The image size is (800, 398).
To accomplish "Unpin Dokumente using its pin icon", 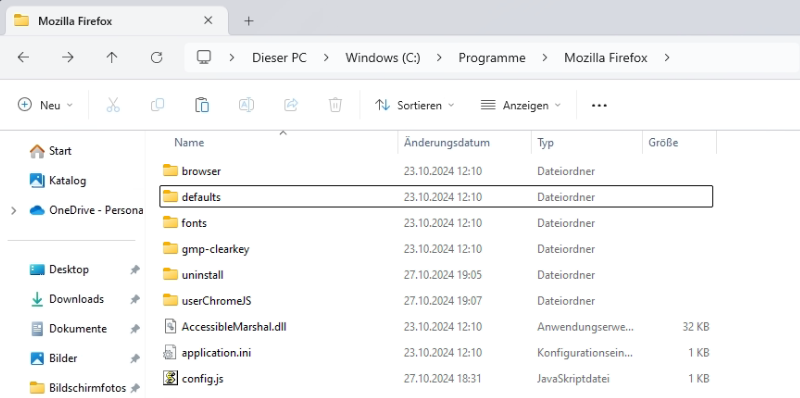I will click(x=135, y=329).
